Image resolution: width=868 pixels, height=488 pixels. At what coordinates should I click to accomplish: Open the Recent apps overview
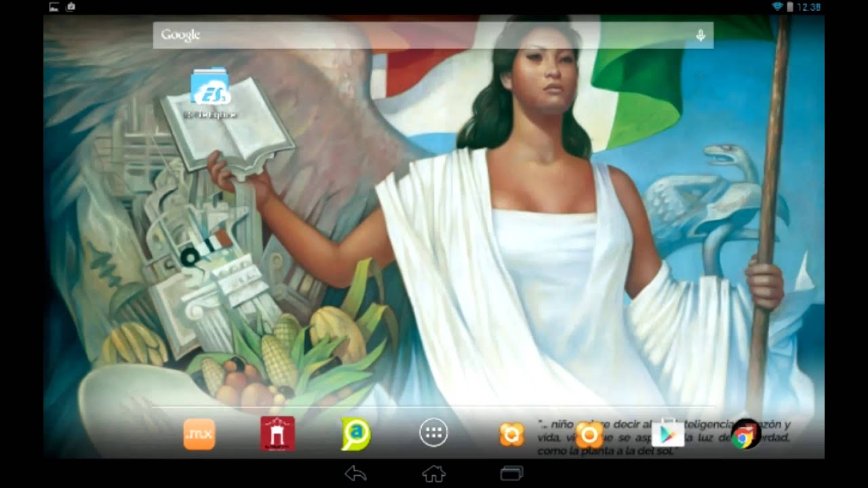click(x=512, y=473)
